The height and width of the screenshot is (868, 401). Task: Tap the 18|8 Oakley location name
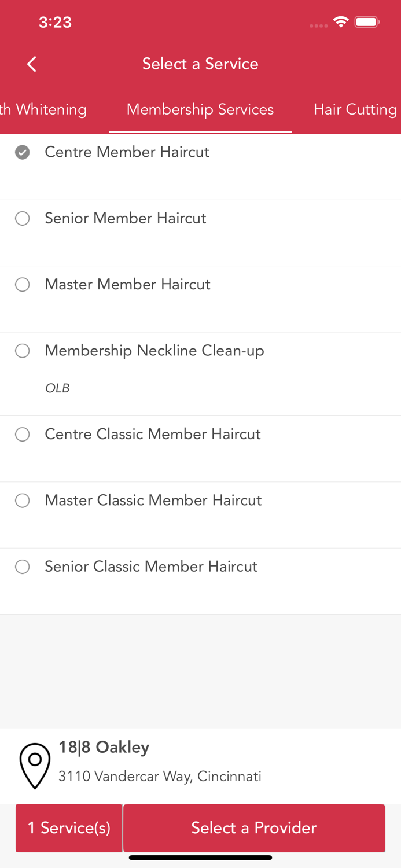[x=104, y=747]
